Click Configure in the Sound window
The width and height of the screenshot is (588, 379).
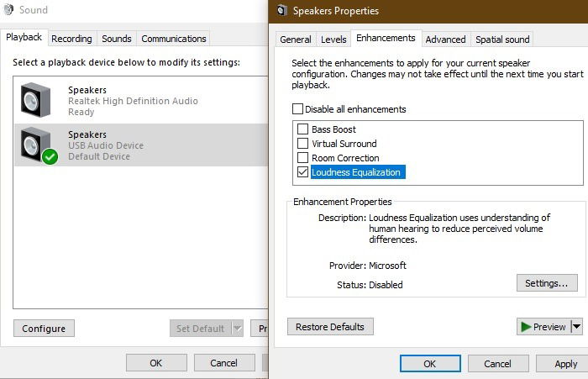click(44, 329)
